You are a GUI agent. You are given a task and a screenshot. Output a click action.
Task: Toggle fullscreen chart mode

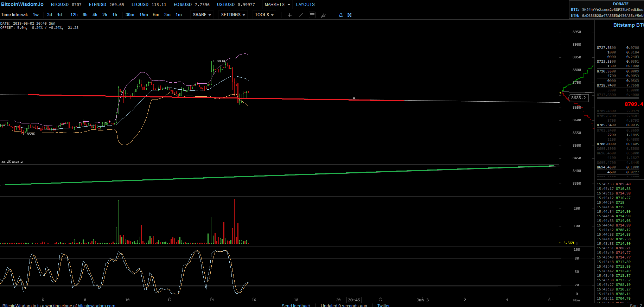350,15
